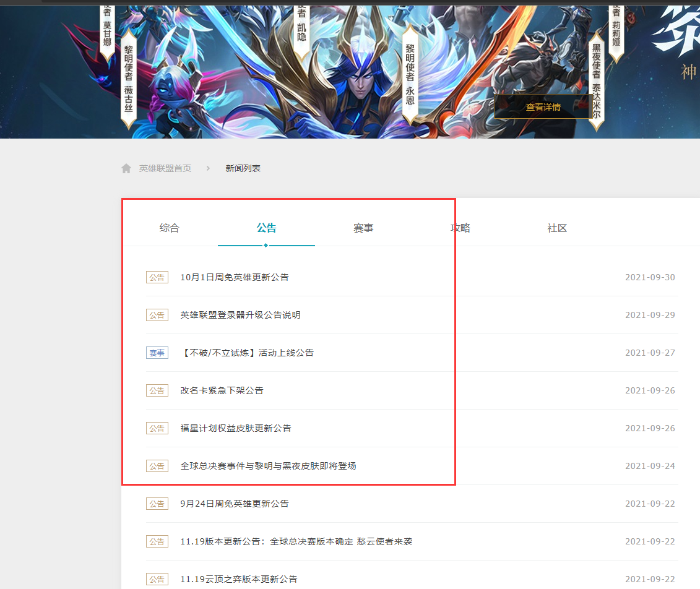Switch to the 赛事 tab
This screenshot has width=700, height=589.
[363, 228]
